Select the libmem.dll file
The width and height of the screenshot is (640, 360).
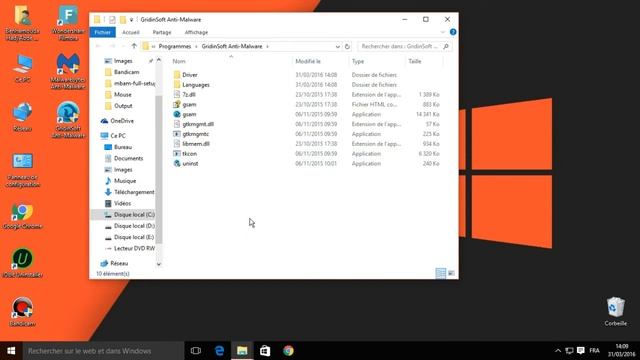point(196,144)
